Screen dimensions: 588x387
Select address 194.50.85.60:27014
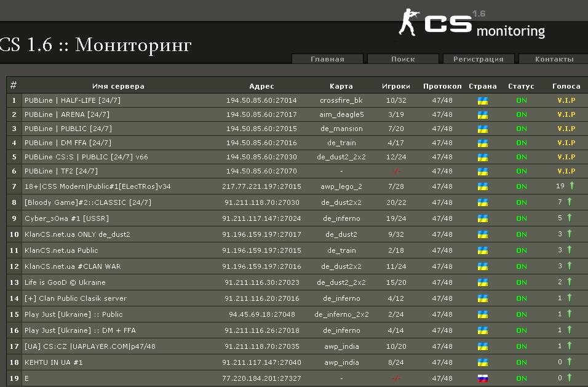click(261, 100)
